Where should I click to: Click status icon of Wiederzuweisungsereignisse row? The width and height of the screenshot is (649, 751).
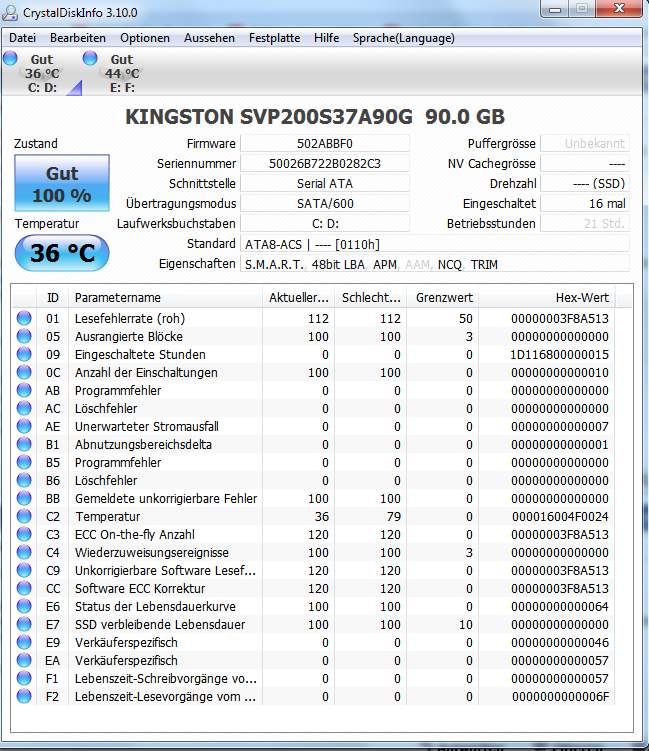point(24,552)
